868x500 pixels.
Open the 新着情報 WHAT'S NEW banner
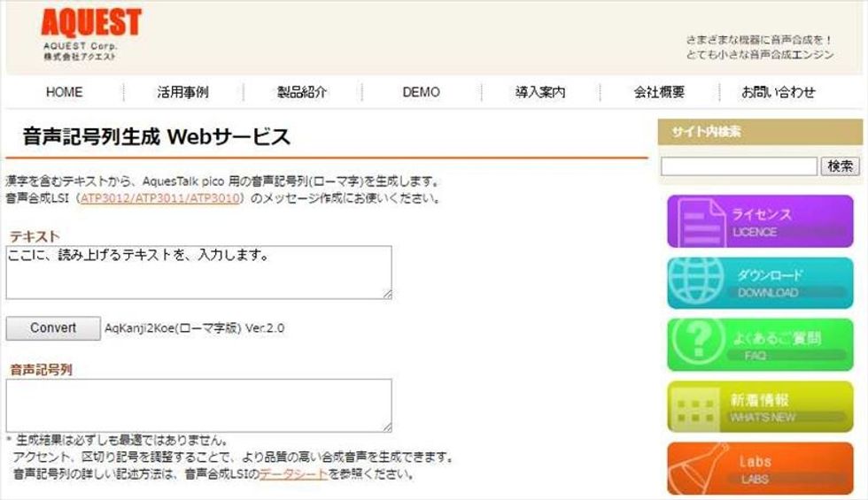pos(760,406)
